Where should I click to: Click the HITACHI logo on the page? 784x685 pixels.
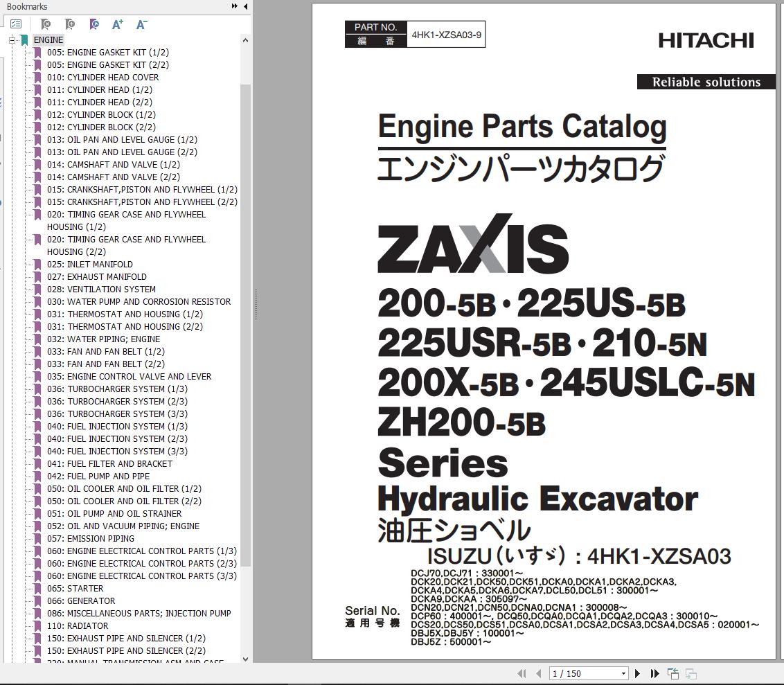706,40
